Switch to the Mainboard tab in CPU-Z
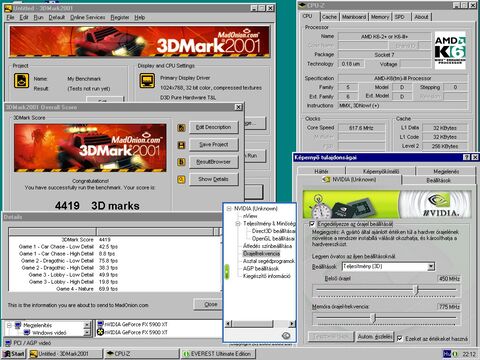480x360 pixels. coord(354,17)
